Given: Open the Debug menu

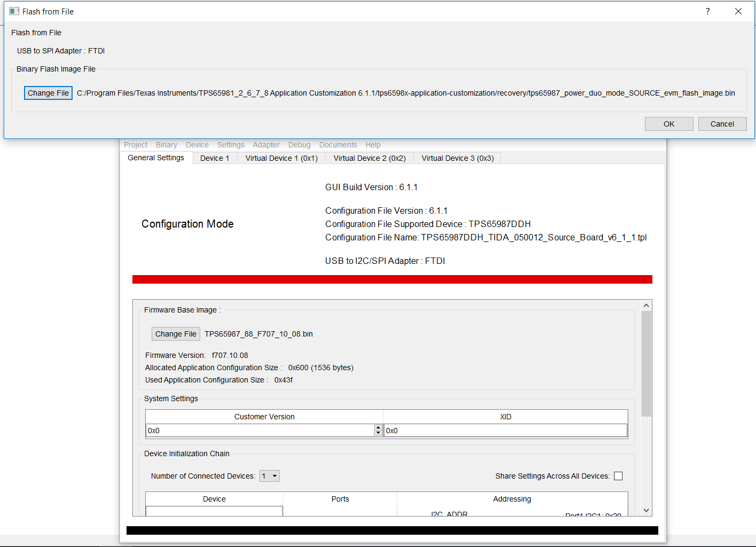Looking at the screenshot, I should (x=300, y=145).
